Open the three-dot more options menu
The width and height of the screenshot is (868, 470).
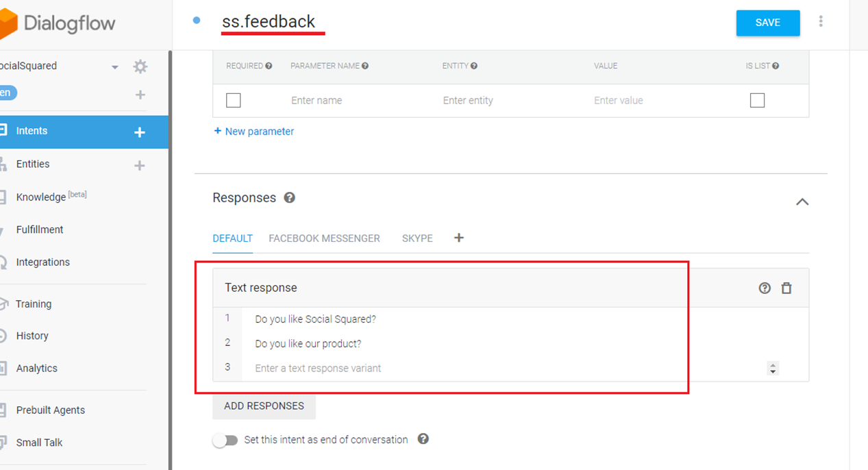[821, 22]
